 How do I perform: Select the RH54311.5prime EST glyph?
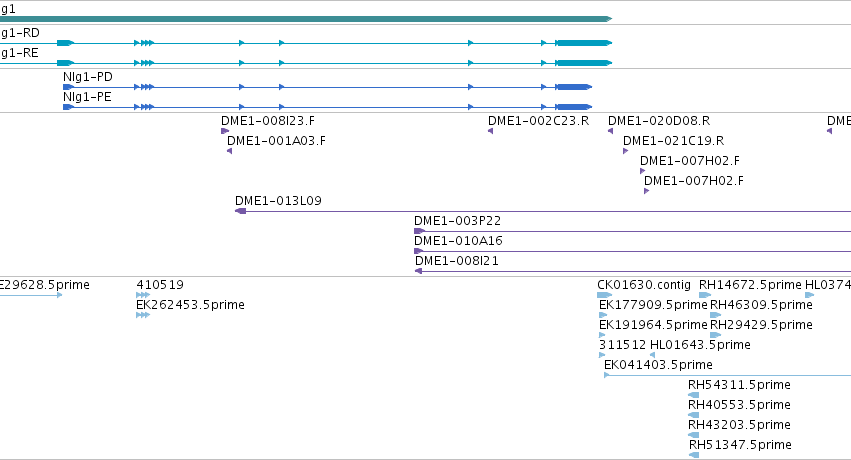pyautogui.click(x=694, y=395)
